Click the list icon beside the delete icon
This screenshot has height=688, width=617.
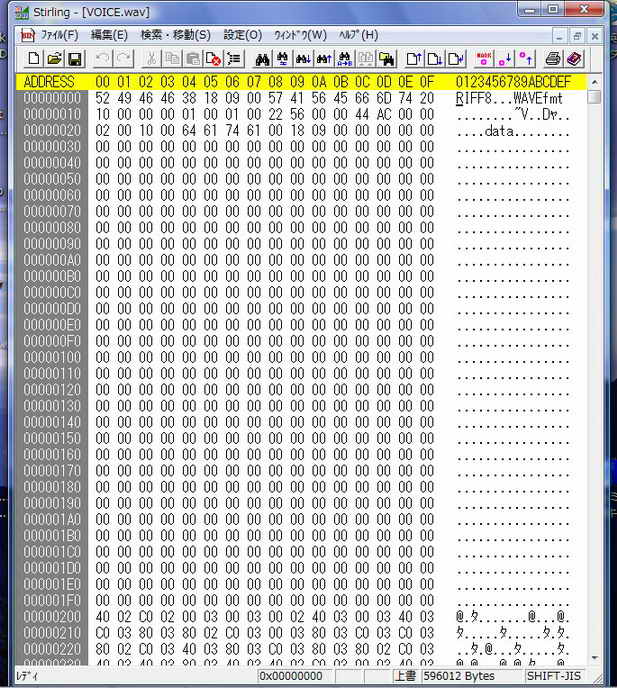[x=233, y=59]
